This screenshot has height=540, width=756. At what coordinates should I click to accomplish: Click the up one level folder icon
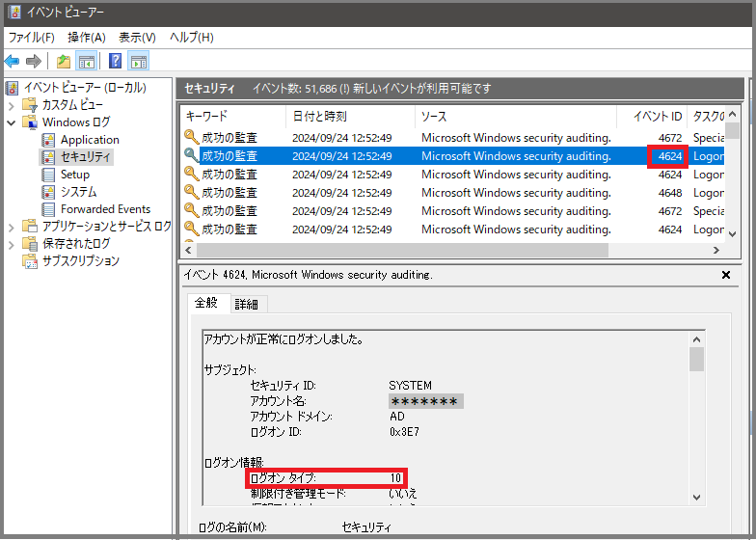[64, 62]
